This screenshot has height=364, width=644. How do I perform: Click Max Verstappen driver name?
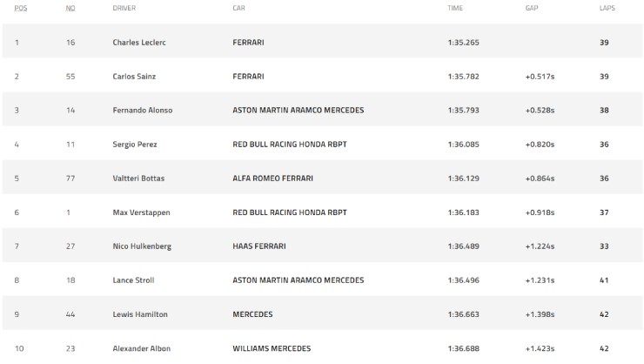tap(141, 212)
